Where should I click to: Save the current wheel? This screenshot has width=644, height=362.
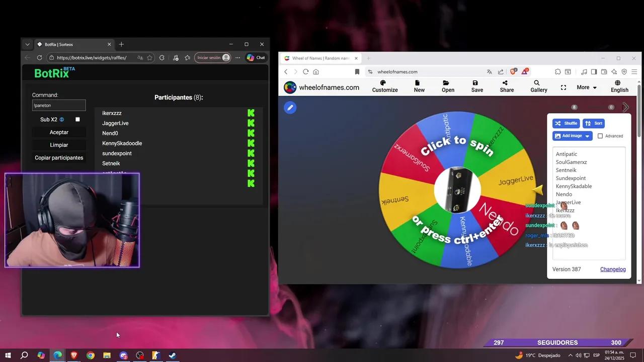(477, 86)
